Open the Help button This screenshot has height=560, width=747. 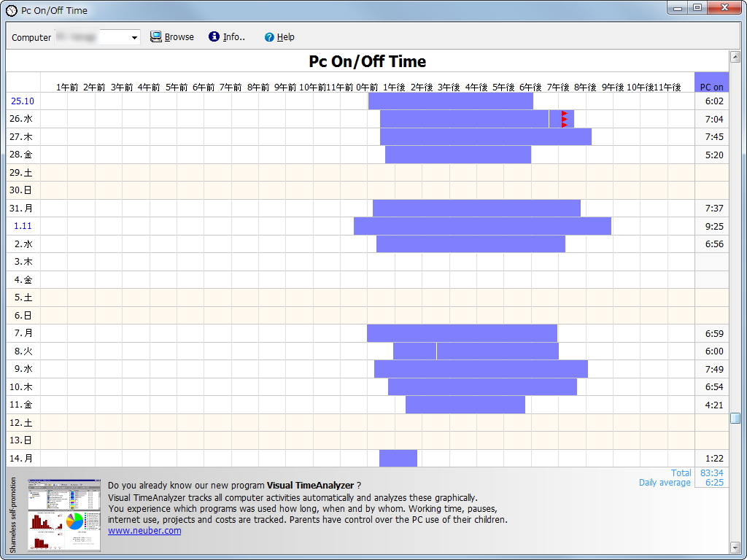click(279, 36)
